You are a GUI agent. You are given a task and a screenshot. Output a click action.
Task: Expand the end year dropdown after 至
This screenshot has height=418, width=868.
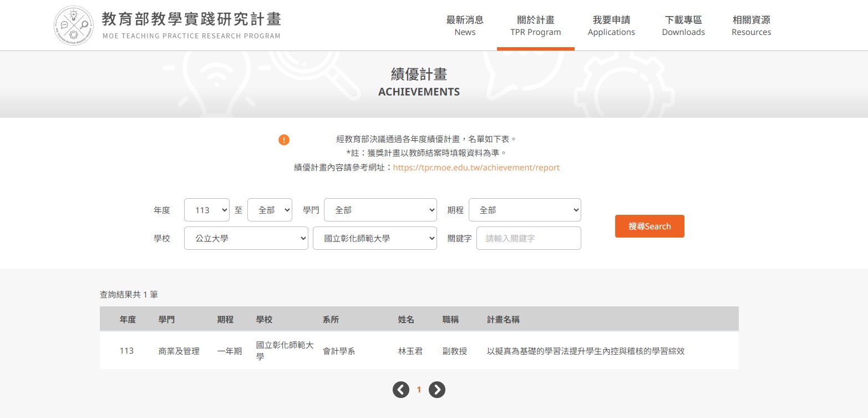270,210
